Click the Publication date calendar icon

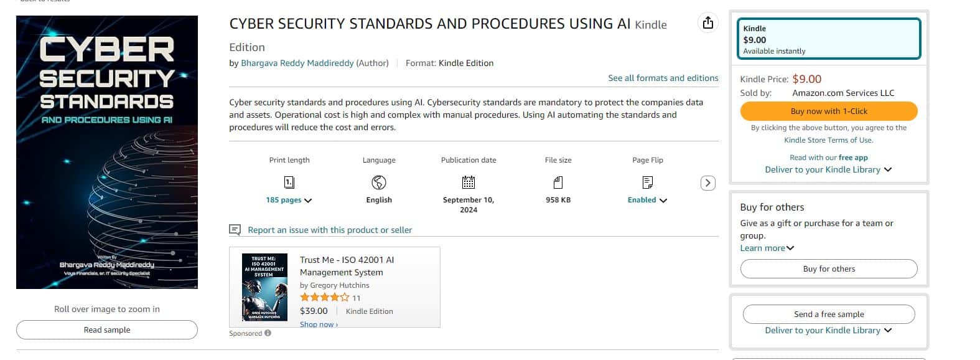tap(469, 182)
